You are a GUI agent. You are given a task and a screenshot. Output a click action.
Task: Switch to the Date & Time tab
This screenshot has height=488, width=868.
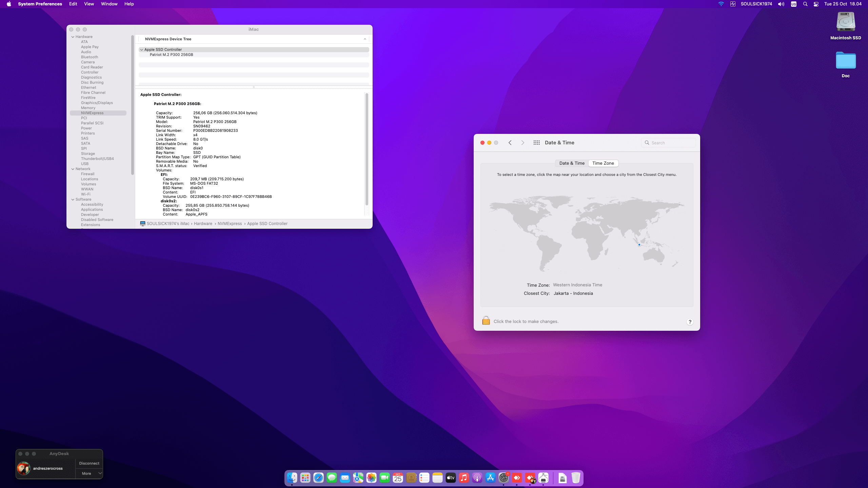pyautogui.click(x=572, y=163)
